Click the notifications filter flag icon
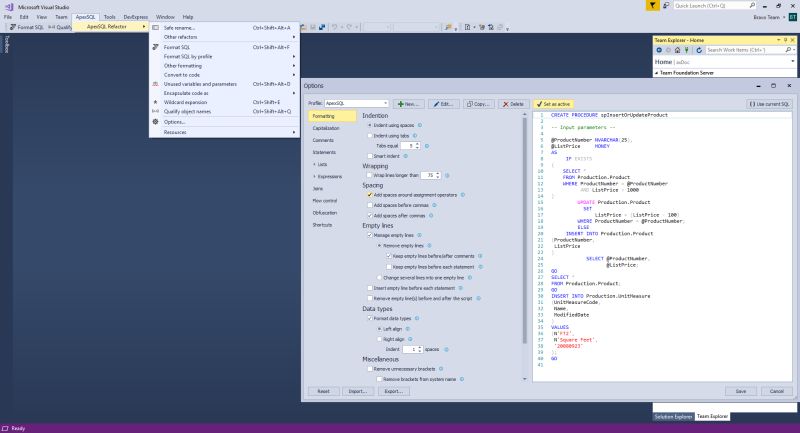The height and width of the screenshot is (433, 800). pyautogui.click(x=652, y=6)
